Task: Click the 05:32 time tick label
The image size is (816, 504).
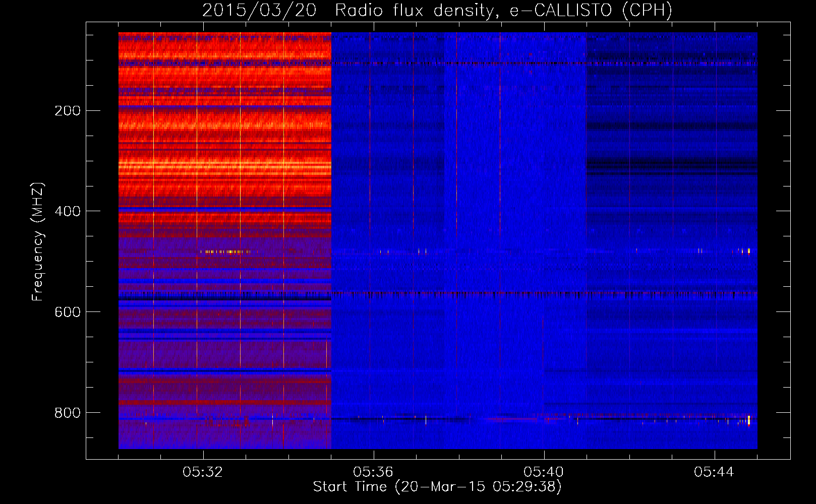Action: tap(203, 472)
